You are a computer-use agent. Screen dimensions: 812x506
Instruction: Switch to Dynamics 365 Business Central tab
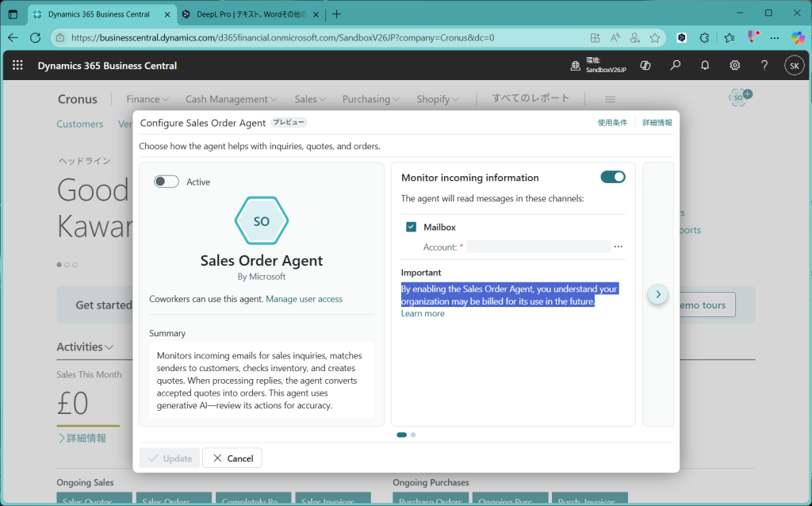coord(101,14)
